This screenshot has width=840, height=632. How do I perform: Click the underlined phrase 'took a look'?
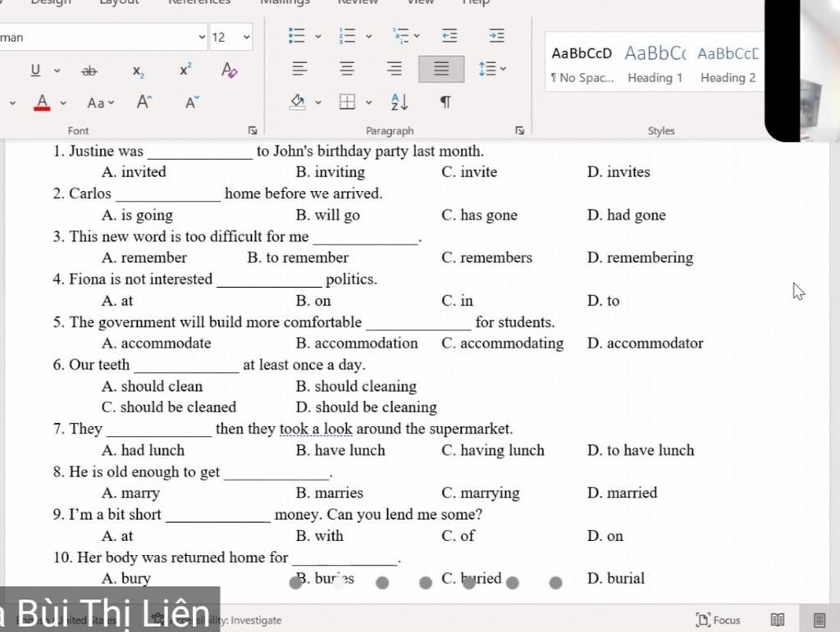pos(316,430)
